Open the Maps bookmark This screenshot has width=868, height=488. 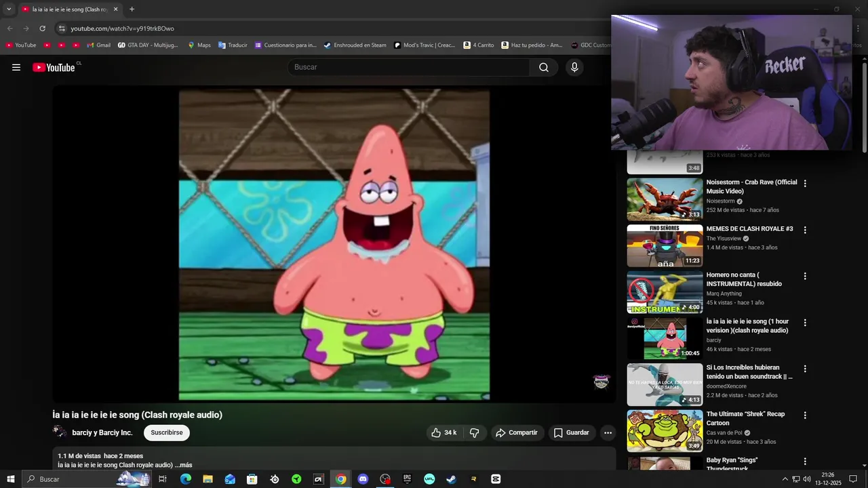coord(199,45)
